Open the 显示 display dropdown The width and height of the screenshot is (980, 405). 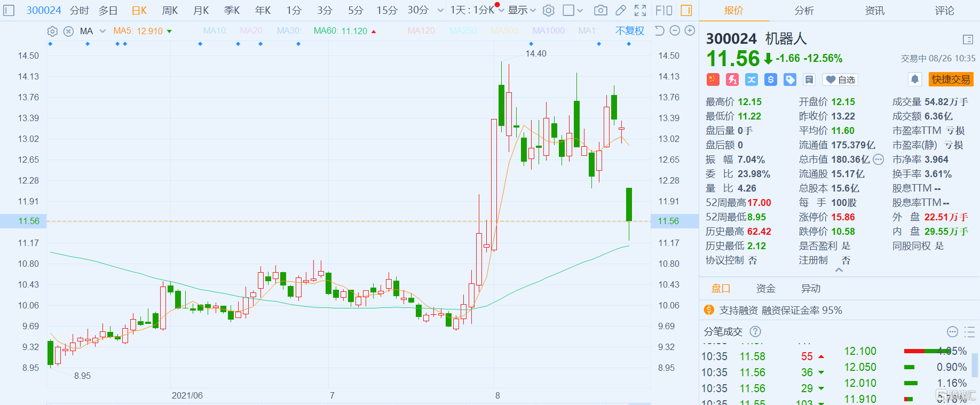click(x=521, y=10)
